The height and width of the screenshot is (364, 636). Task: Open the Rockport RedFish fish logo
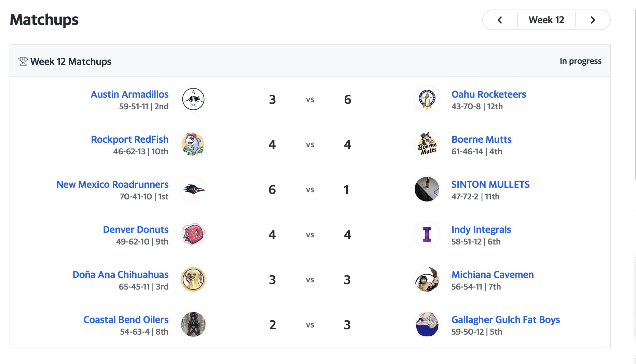coord(193,144)
